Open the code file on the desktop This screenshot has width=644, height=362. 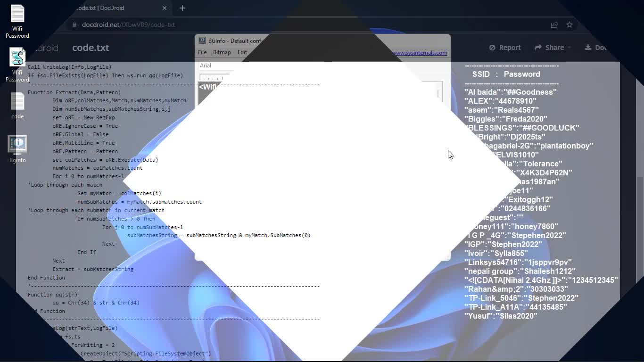tap(17, 106)
